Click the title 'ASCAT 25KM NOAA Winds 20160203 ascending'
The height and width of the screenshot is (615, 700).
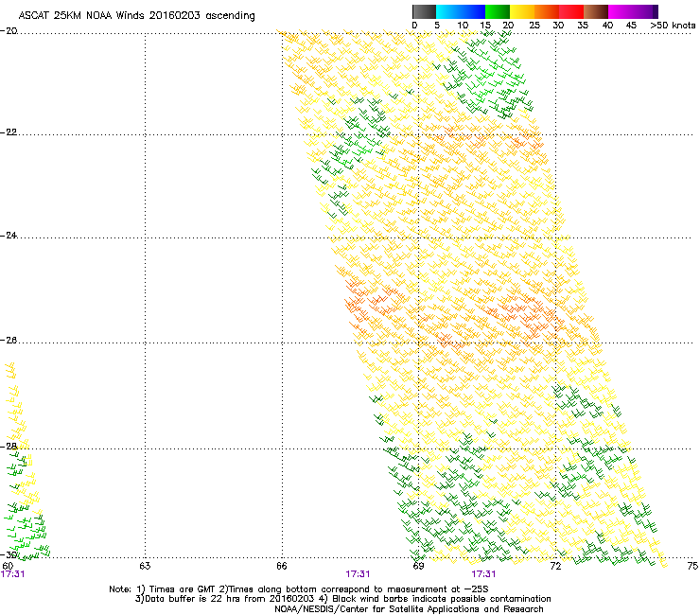coord(136,16)
